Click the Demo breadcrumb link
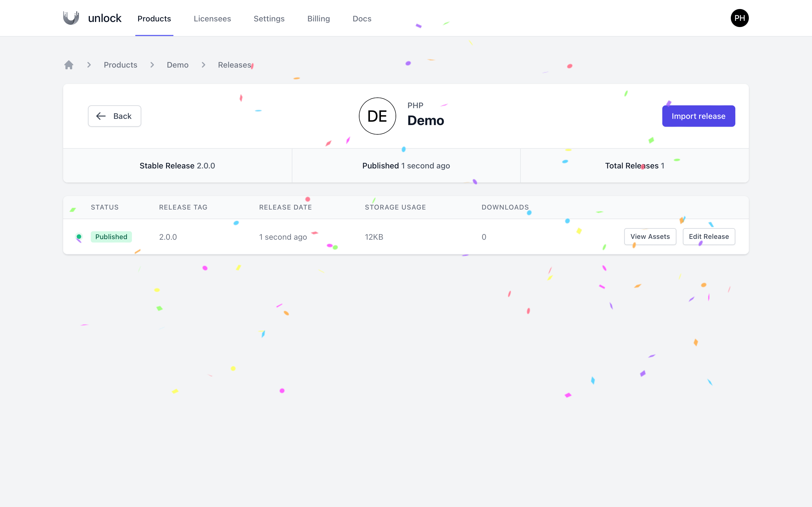The width and height of the screenshot is (812, 507). pyautogui.click(x=178, y=65)
